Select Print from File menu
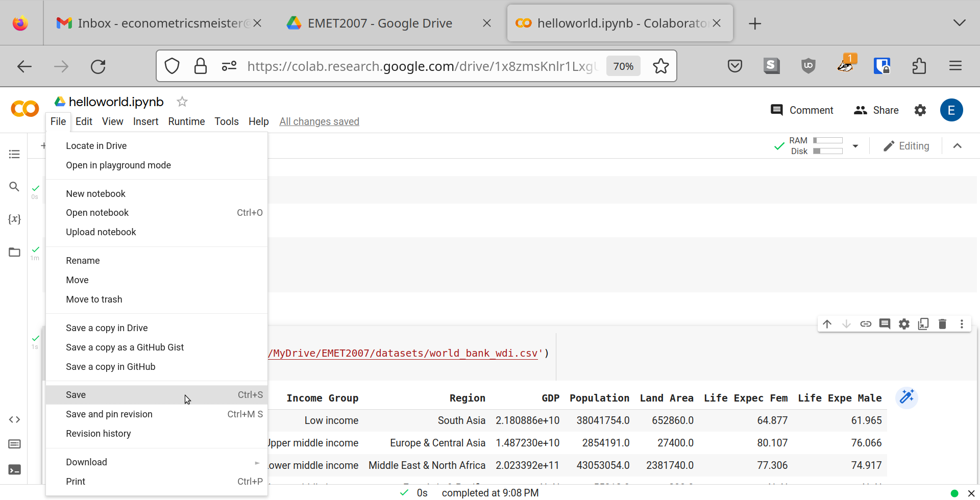The width and height of the screenshot is (980, 500). pyautogui.click(x=157, y=482)
